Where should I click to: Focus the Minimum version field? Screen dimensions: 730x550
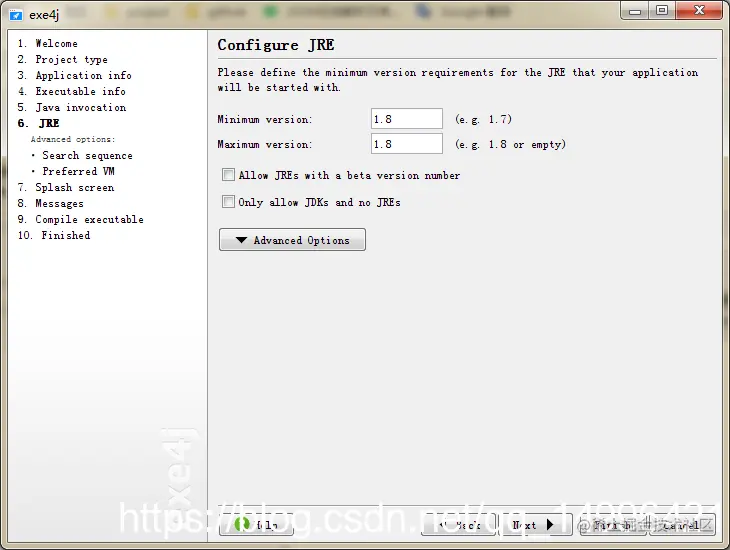click(x=407, y=119)
